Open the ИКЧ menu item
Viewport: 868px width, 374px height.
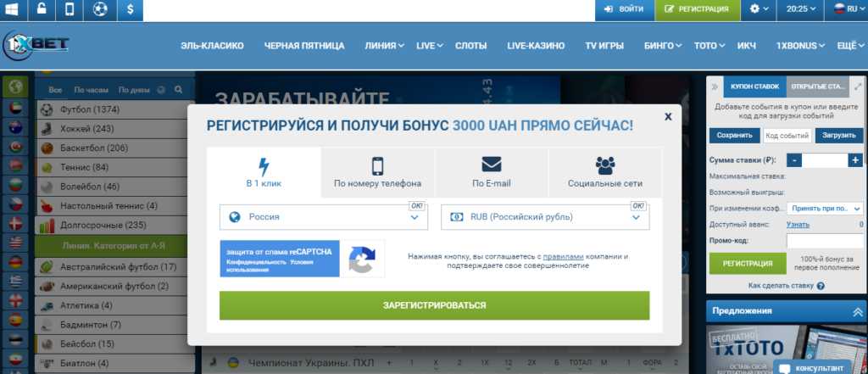point(747,46)
